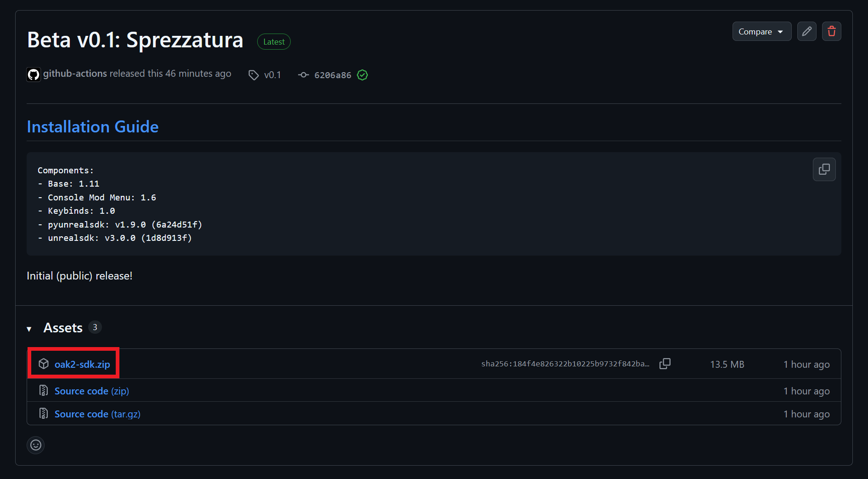Click the zip file icon for Source code

pyautogui.click(x=44, y=390)
